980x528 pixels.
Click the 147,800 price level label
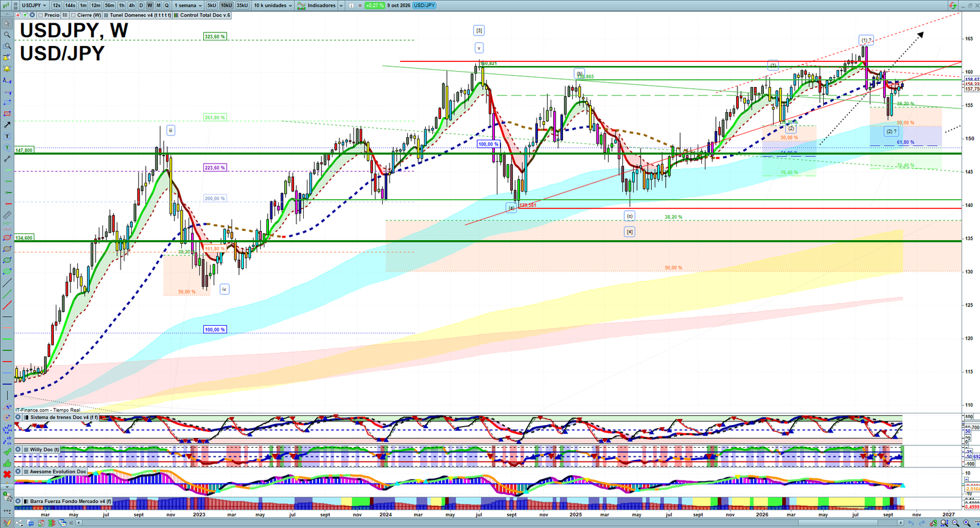click(24, 150)
